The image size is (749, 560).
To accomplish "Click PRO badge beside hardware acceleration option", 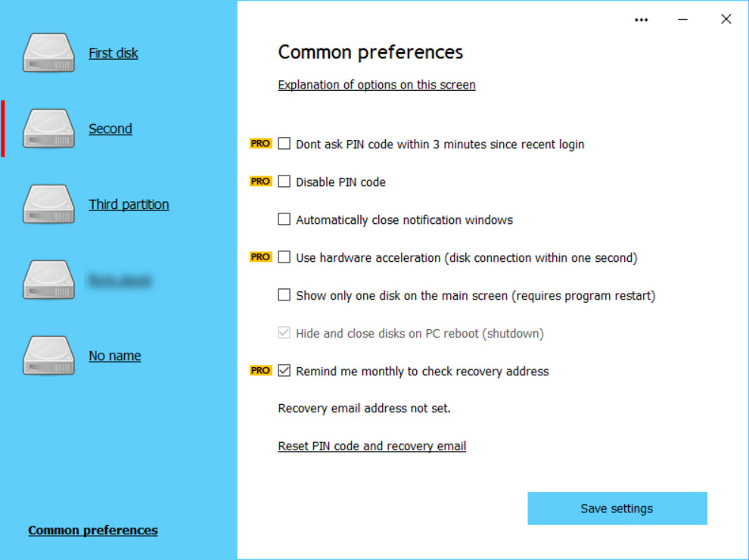I will 260,257.
